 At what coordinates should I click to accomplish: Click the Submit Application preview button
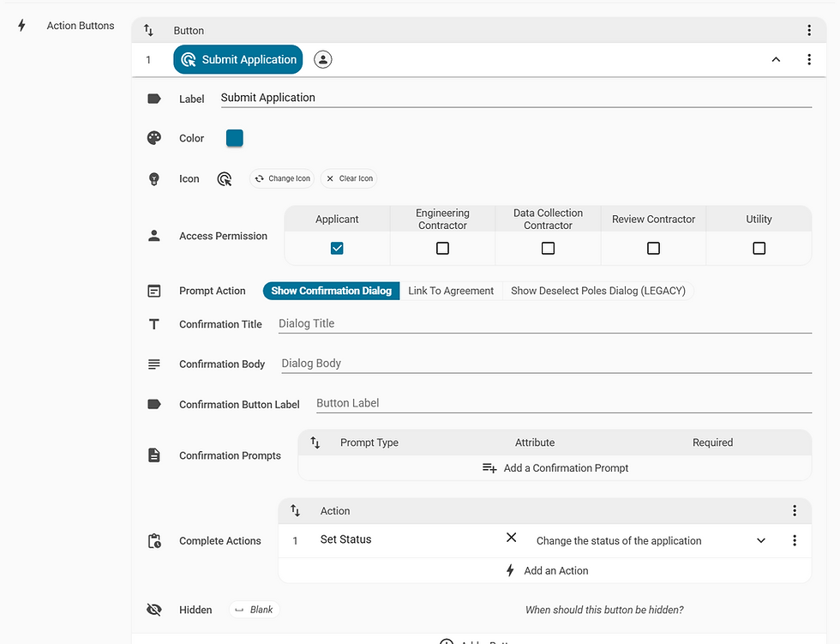pos(238,59)
